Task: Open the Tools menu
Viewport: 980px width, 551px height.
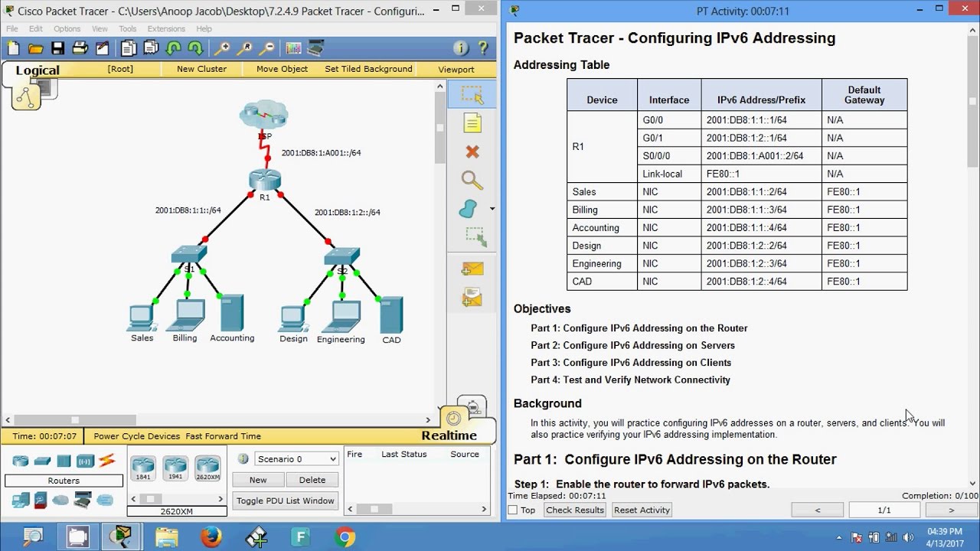Action: point(127,29)
